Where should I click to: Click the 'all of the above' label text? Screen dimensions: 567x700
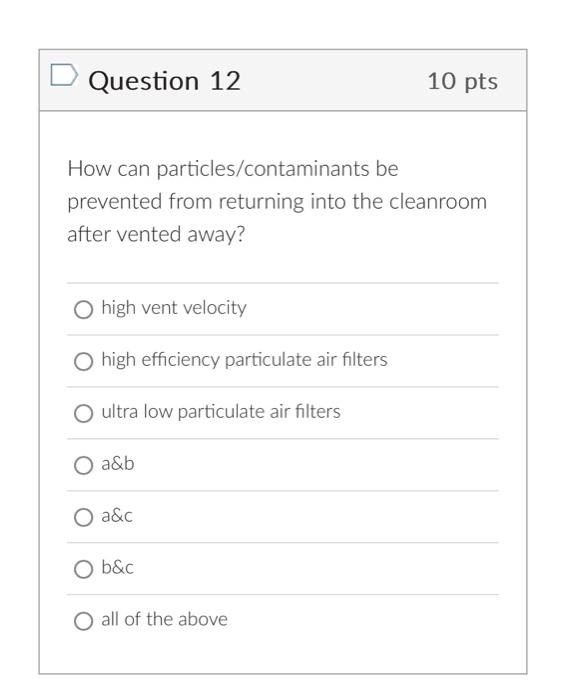(164, 619)
